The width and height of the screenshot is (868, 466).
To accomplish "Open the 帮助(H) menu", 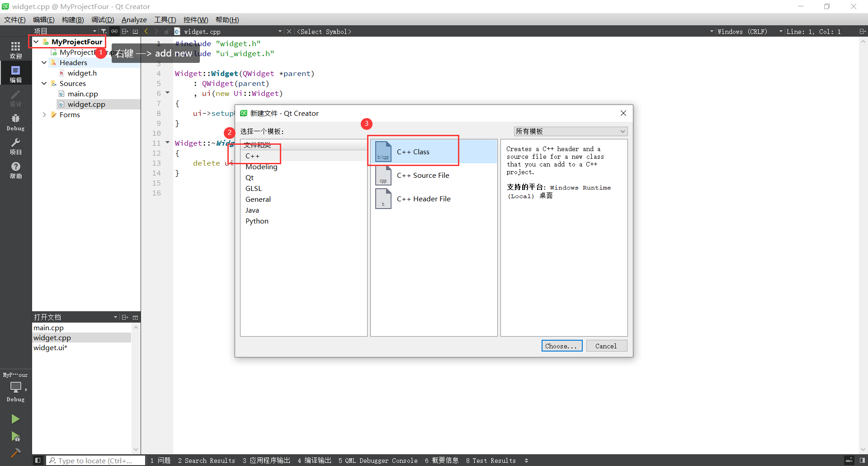I will point(227,19).
